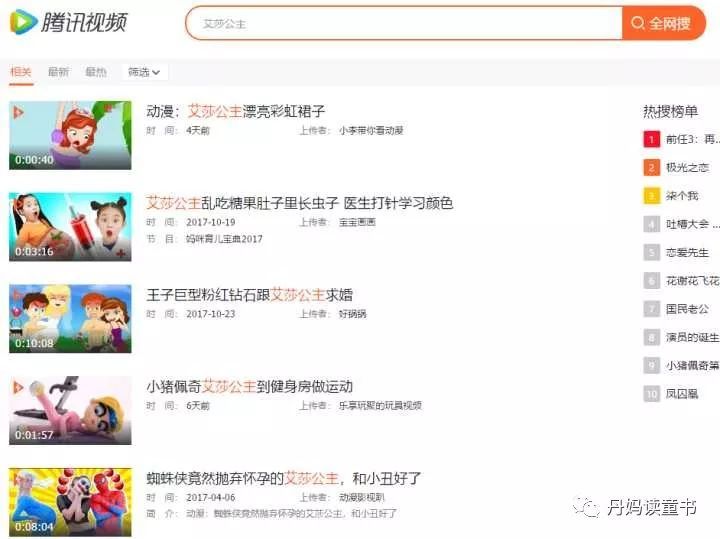720x539 pixels.
Task: Click uploader 小李带你看动漫
Action: 371,130
